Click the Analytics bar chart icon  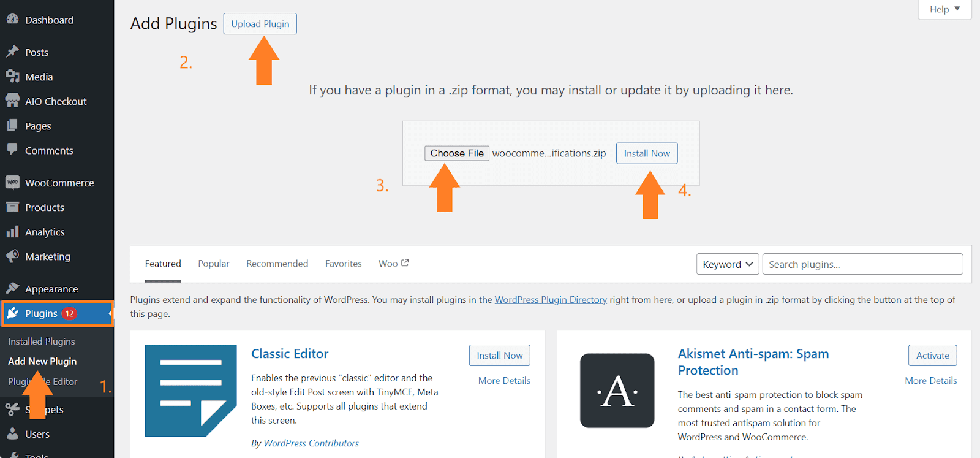click(x=12, y=232)
